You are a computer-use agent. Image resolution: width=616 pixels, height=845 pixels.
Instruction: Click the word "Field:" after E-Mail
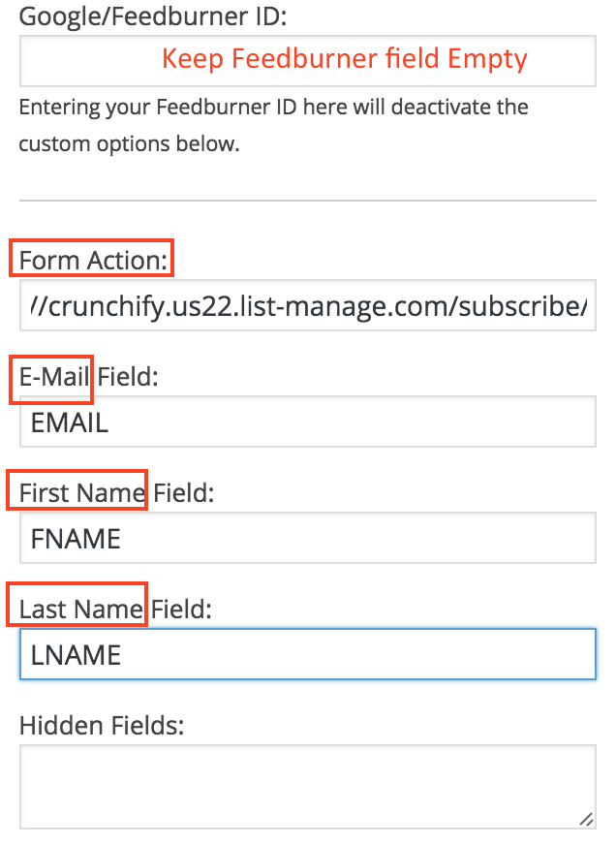[127, 376]
